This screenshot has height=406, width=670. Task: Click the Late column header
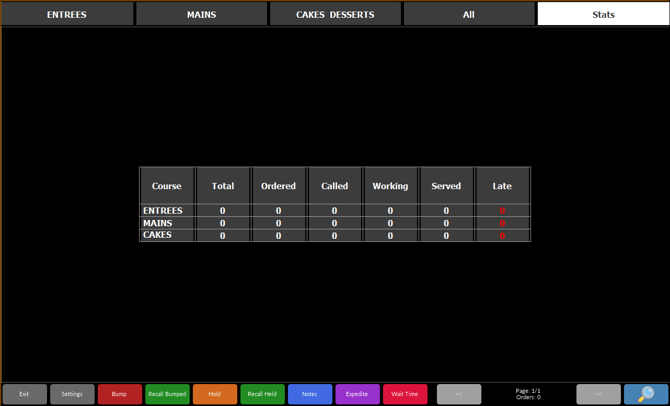pos(502,186)
